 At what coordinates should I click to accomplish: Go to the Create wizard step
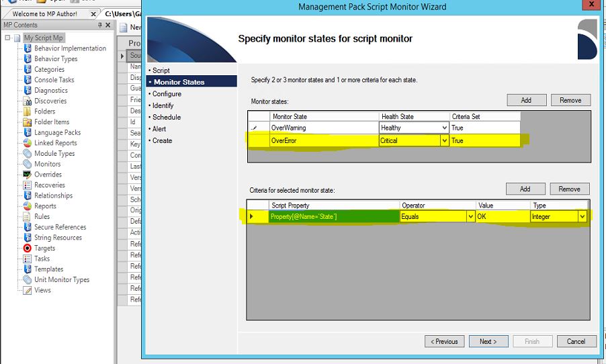(162, 140)
